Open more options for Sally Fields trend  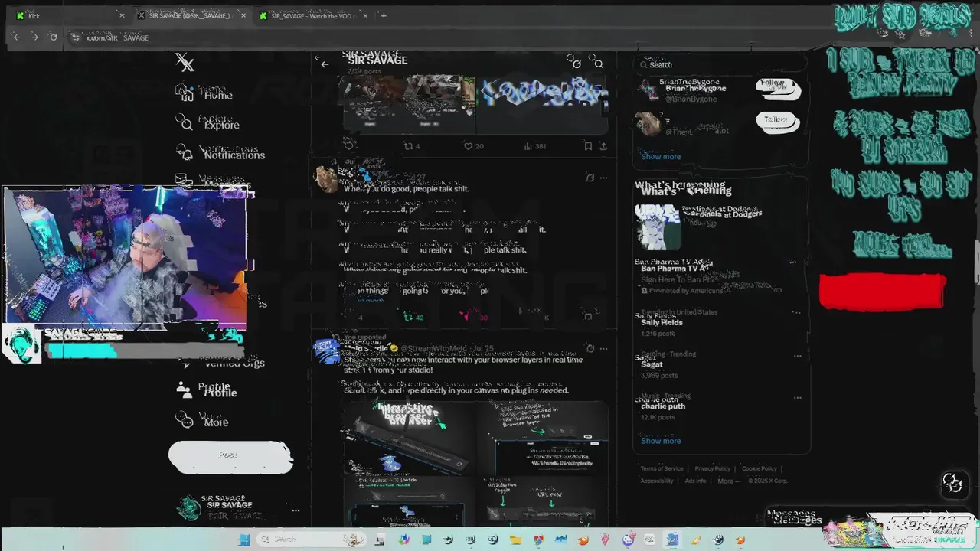pyautogui.click(x=797, y=312)
